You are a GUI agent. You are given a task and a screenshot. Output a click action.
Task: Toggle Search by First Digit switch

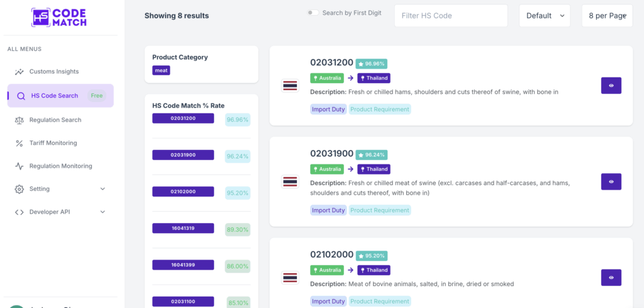click(x=313, y=13)
